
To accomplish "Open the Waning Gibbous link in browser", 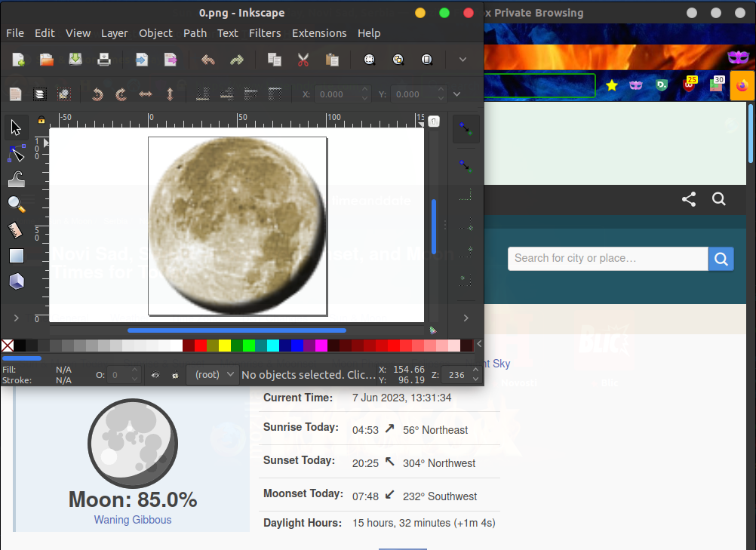I will [x=133, y=520].
